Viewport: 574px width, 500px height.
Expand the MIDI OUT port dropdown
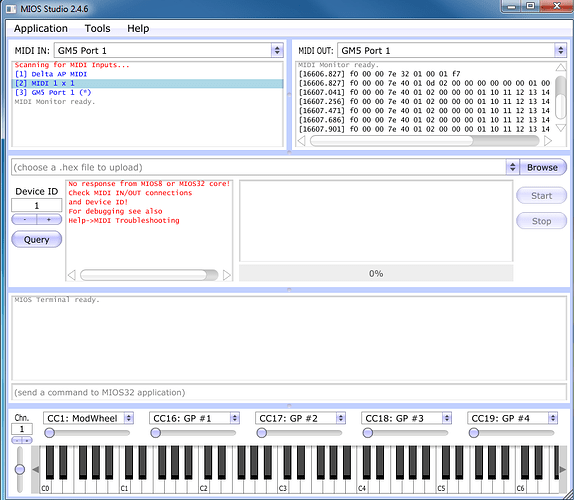click(x=560, y=50)
